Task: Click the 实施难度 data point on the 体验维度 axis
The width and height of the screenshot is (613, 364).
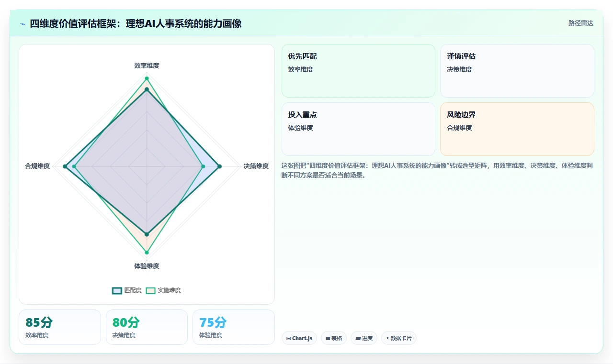Action: (147, 253)
